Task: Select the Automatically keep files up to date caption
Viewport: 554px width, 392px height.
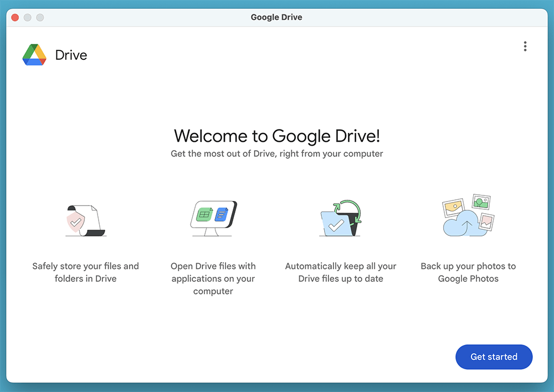Action: pyautogui.click(x=340, y=272)
